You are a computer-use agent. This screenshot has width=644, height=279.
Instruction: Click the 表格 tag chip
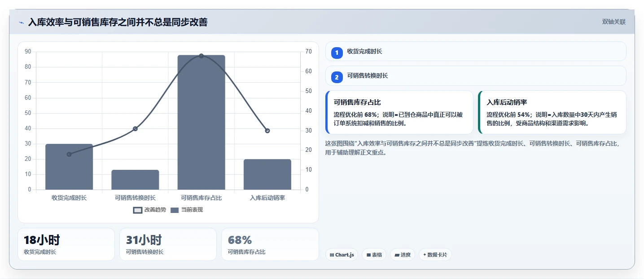click(374, 255)
